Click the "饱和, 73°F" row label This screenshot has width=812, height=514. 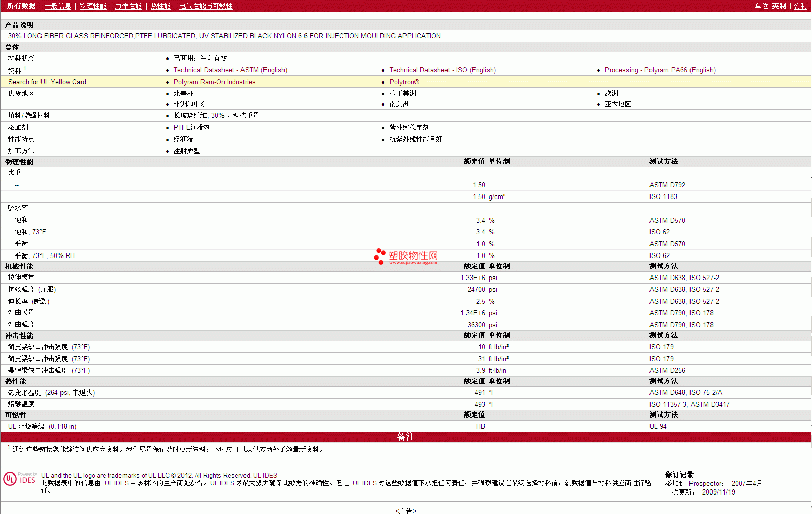coord(30,232)
